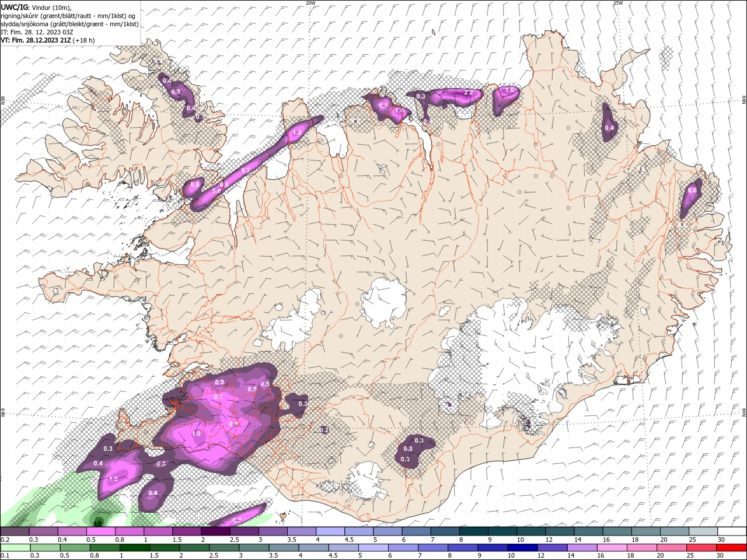Click the bright pink 0.5 swatch in snow scale
The width and height of the screenshot is (747, 560).
(100, 531)
